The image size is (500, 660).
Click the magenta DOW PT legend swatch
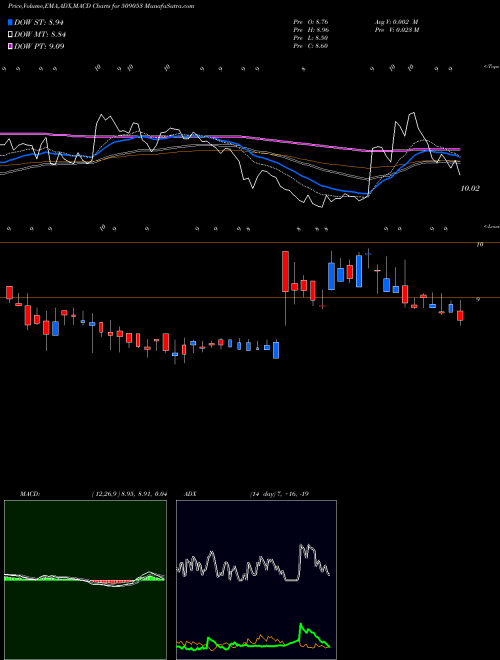[10, 46]
